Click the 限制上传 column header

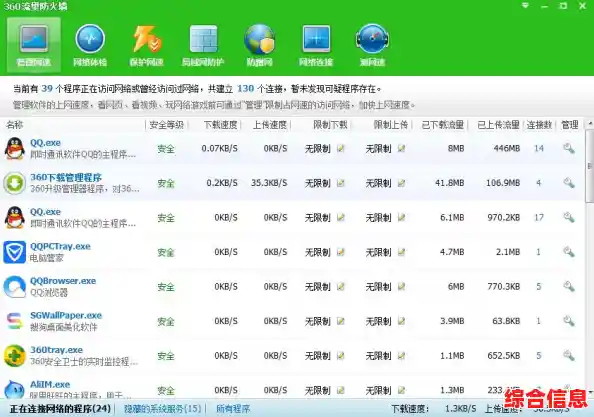click(391, 125)
